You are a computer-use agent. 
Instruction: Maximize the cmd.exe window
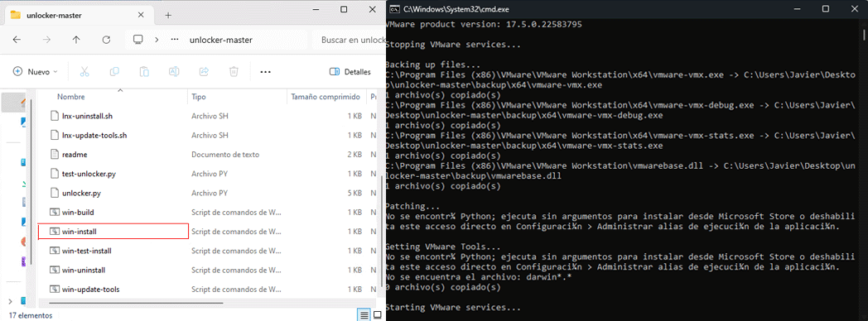tap(826, 9)
